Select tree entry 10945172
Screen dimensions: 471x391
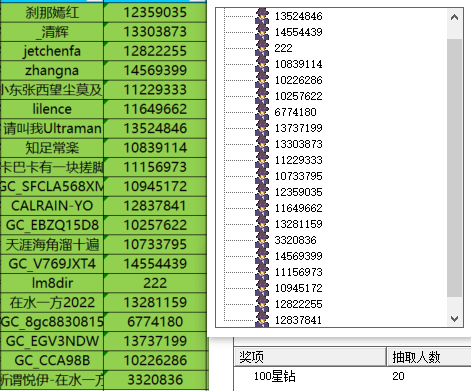tap(298, 288)
